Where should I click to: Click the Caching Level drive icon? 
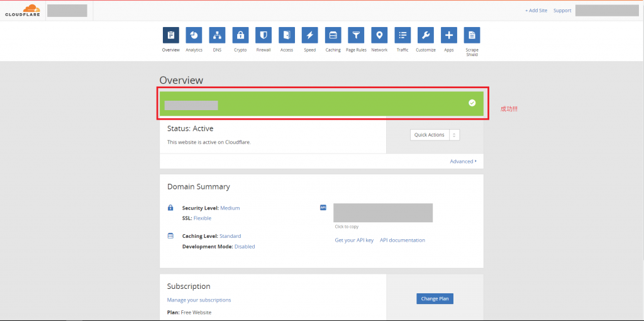(170, 236)
